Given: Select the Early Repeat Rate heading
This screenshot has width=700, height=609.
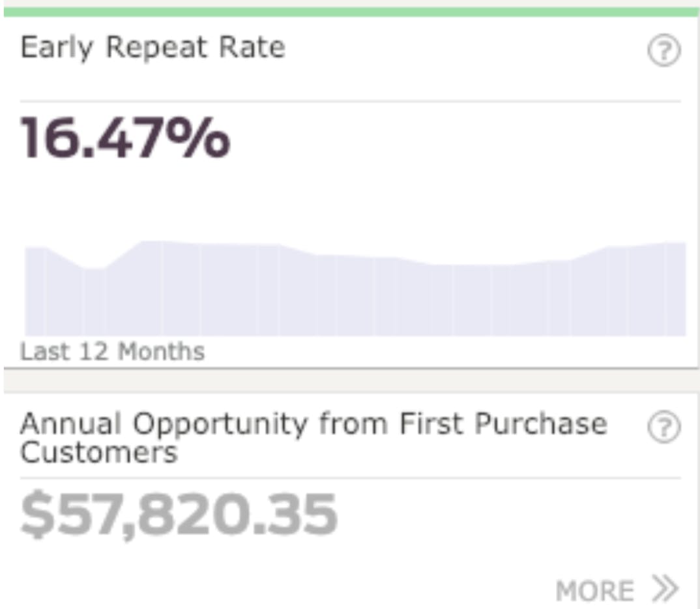Looking at the screenshot, I should pyautogui.click(x=153, y=48).
